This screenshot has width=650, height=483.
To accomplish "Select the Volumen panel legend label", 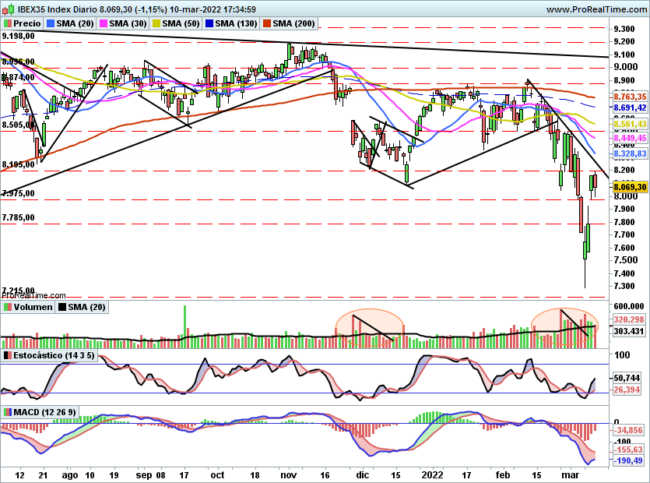I will [x=33, y=307].
